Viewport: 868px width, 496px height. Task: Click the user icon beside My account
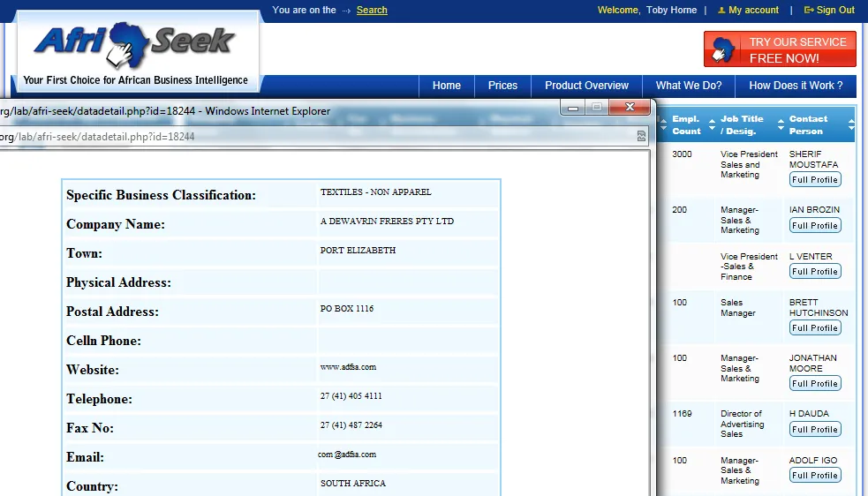(721, 10)
